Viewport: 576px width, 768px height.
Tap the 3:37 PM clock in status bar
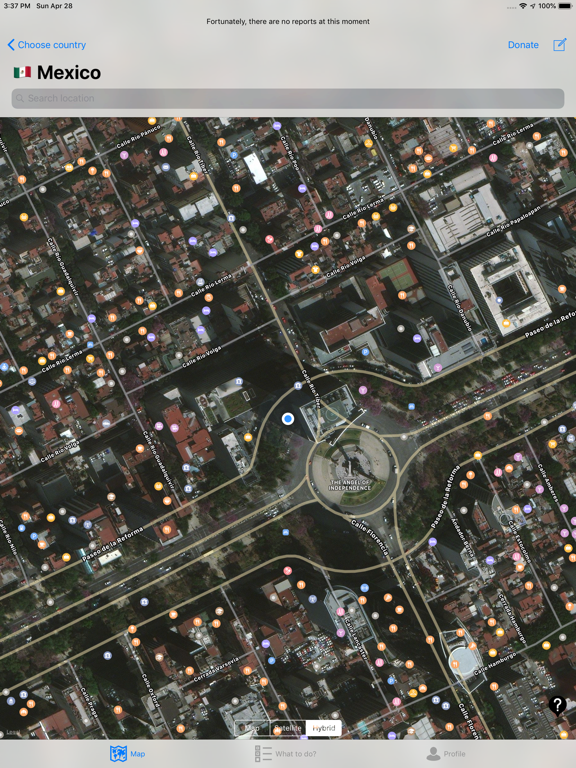[x=18, y=6]
